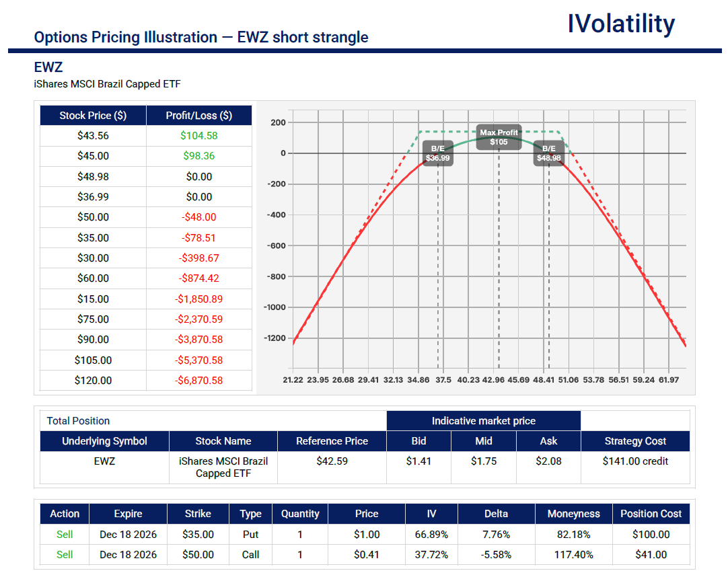Screen dimensions: 728x577
Task: Select the $104.58 profit value
Action: [x=198, y=136]
